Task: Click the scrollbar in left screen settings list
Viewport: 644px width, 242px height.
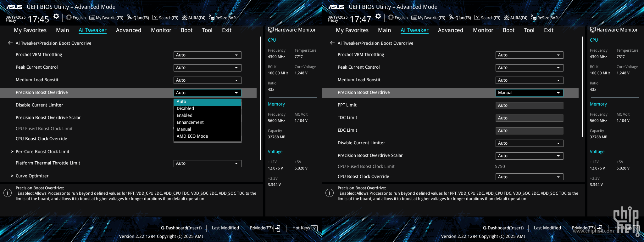Action: (261, 98)
